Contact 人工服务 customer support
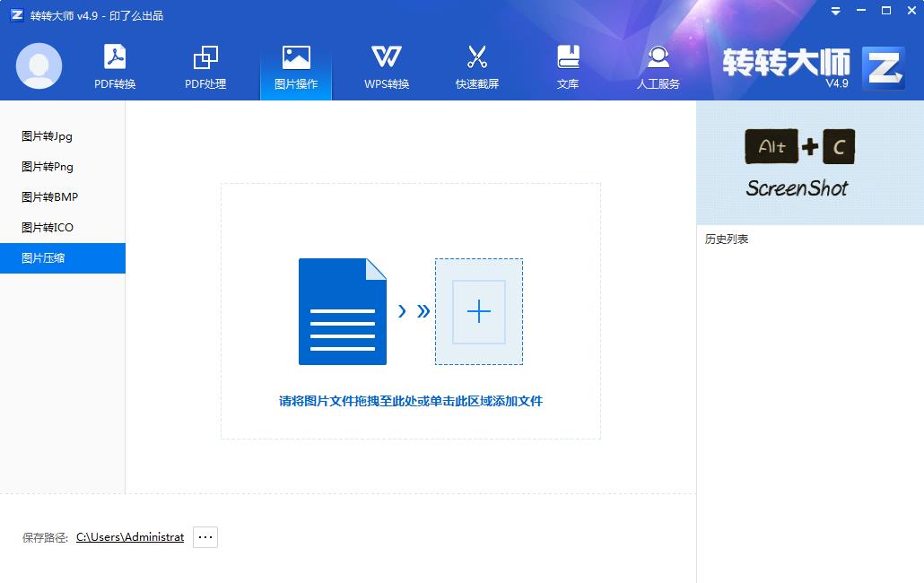924x583 pixels. click(658, 67)
